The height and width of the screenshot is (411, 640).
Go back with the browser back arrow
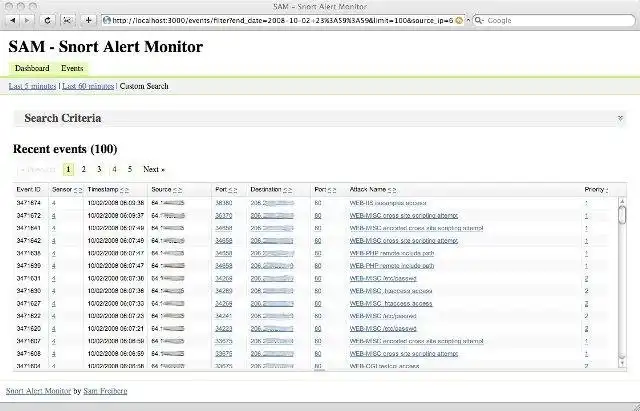point(13,20)
